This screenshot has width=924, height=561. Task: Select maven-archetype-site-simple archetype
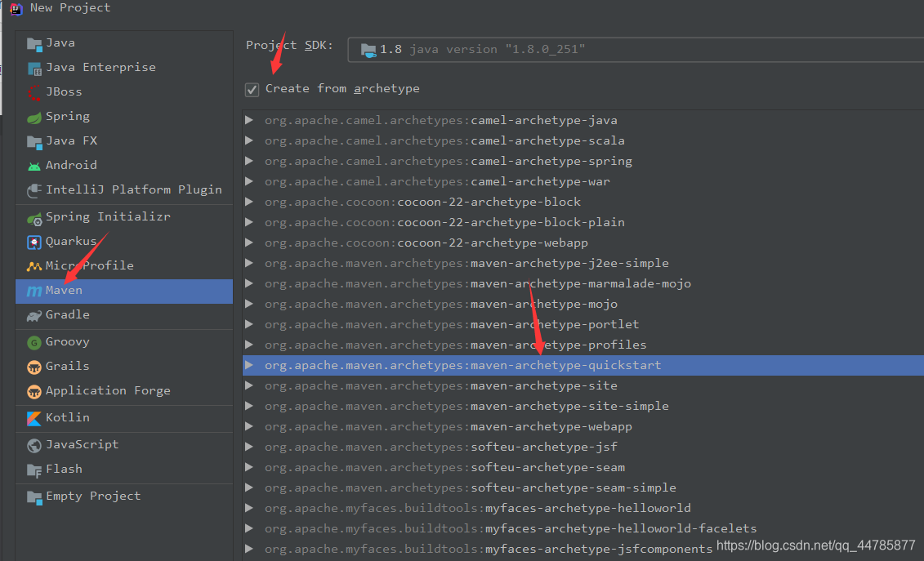(583, 406)
